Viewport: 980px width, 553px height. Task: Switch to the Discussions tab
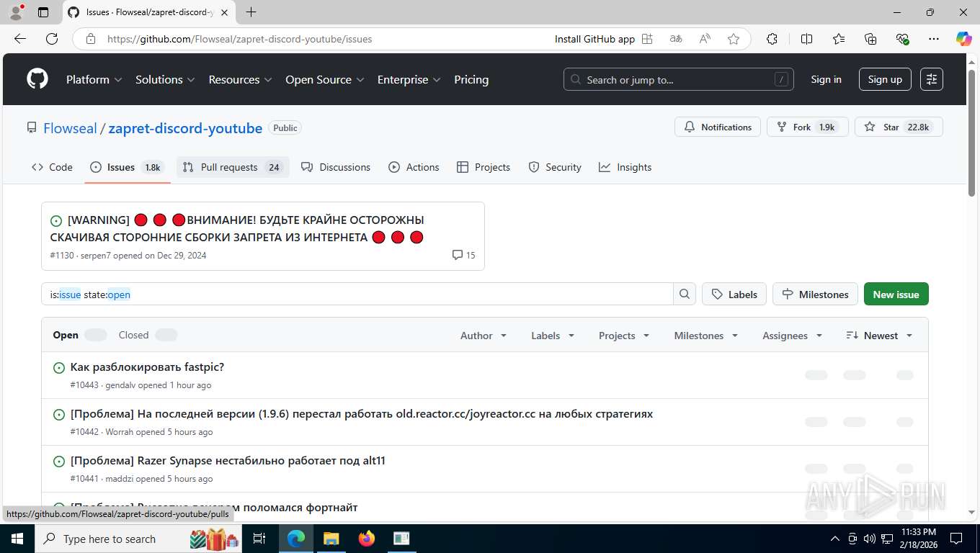click(336, 167)
